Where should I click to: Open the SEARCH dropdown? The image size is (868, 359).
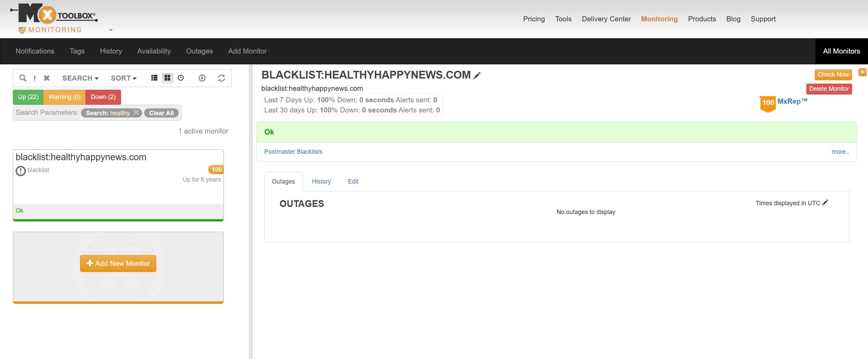(80, 78)
